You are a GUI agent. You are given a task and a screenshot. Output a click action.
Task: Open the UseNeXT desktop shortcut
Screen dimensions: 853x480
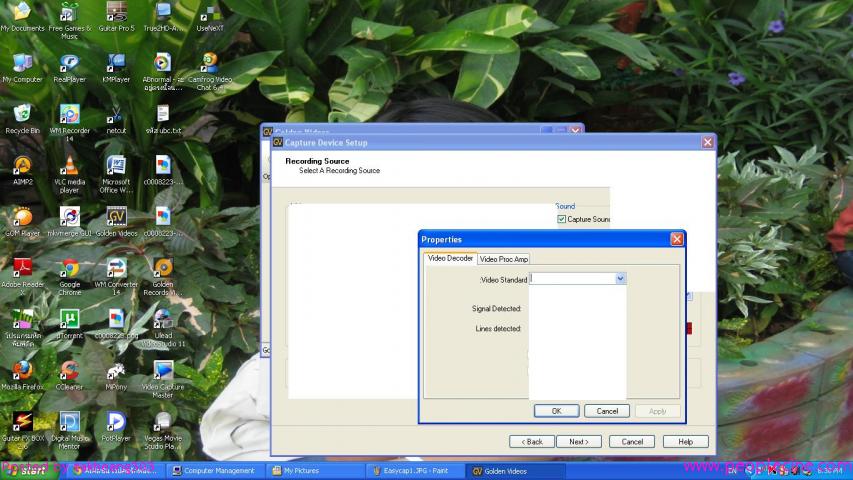pos(209,16)
